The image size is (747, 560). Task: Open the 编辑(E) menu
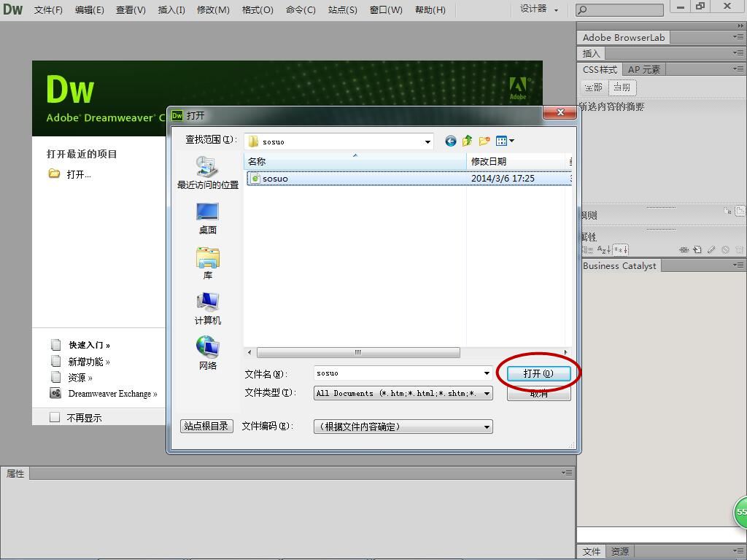click(90, 9)
